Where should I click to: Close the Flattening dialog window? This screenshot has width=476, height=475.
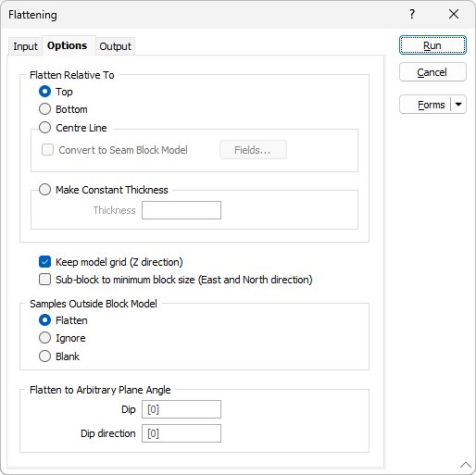(454, 14)
